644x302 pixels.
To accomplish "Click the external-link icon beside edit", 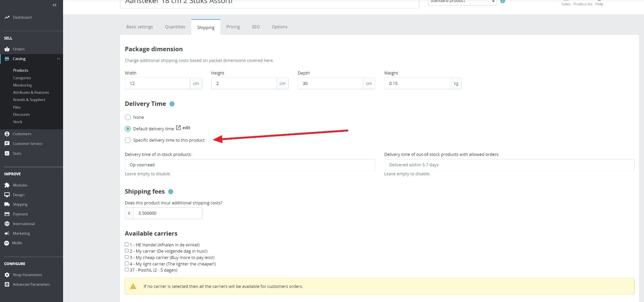I will coord(178,128).
